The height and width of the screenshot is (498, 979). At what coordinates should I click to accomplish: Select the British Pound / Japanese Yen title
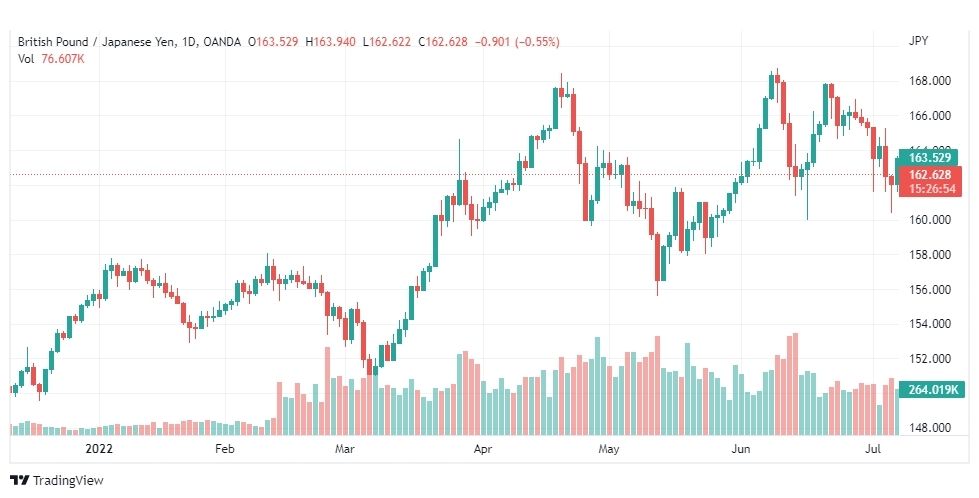click(x=97, y=42)
